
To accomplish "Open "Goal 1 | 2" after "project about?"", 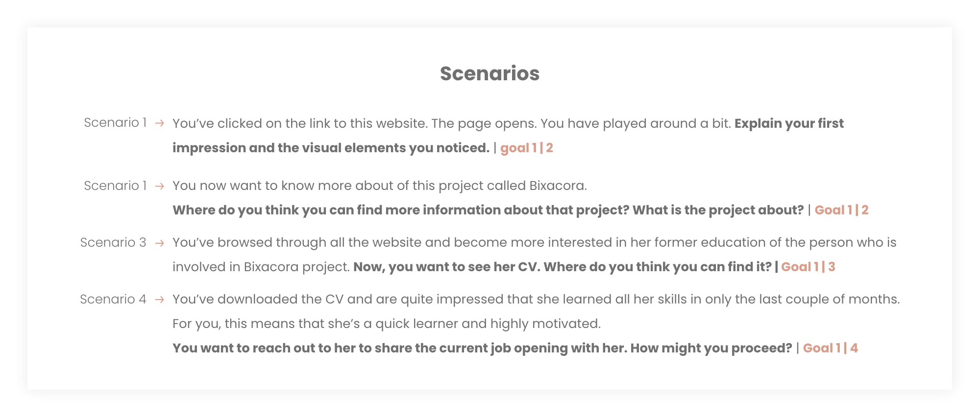I will 841,210.
